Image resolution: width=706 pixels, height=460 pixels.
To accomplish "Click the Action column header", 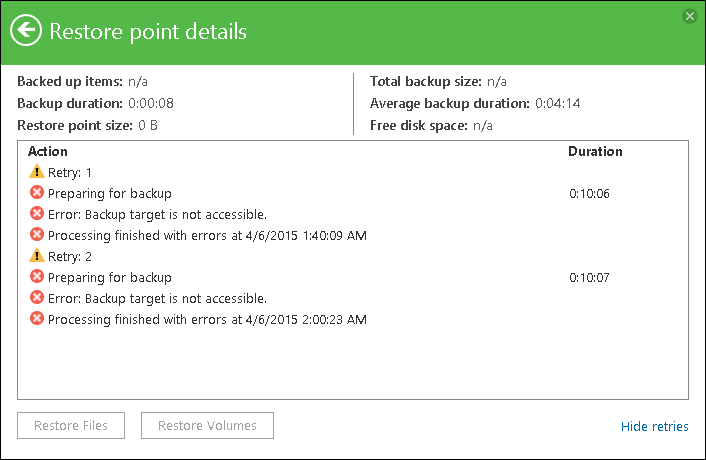I will (48, 152).
